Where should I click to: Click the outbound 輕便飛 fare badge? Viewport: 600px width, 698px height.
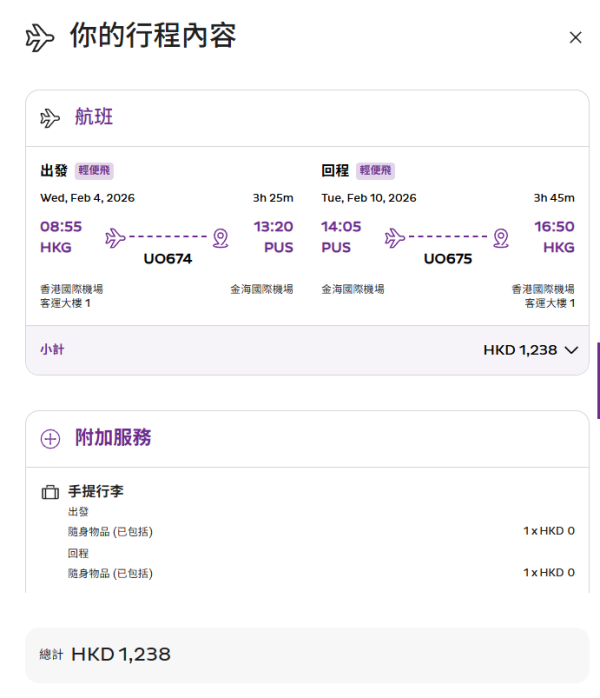pyautogui.click(x=94, y=170)
